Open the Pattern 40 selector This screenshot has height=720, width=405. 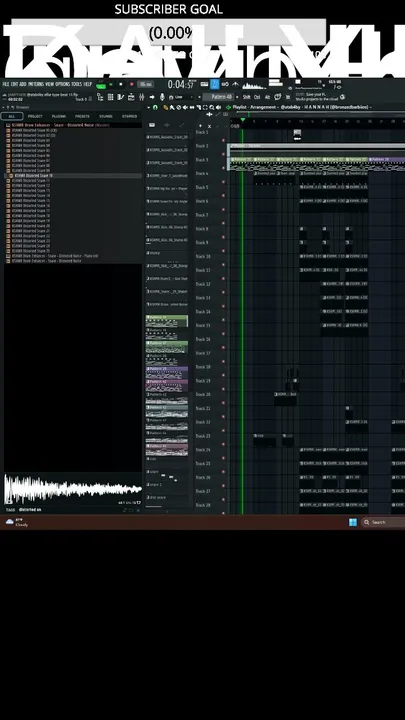(221, 97)
